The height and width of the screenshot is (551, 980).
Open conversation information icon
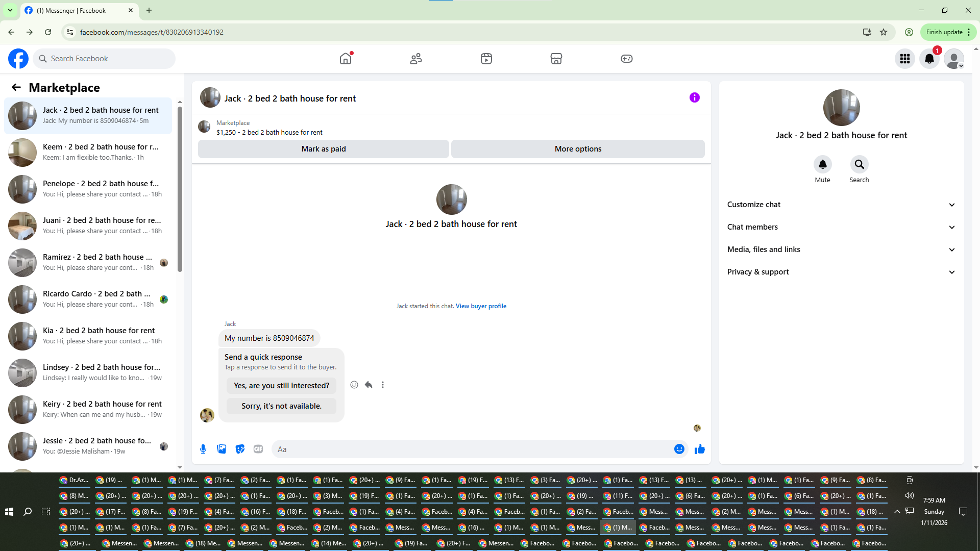tap(695, 97)
